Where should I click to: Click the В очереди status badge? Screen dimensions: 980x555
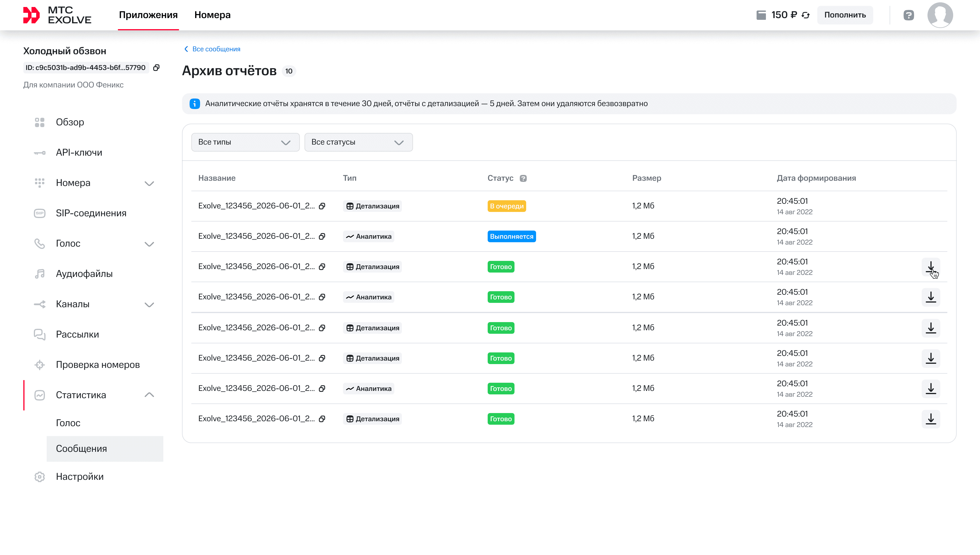coord(507,206)
